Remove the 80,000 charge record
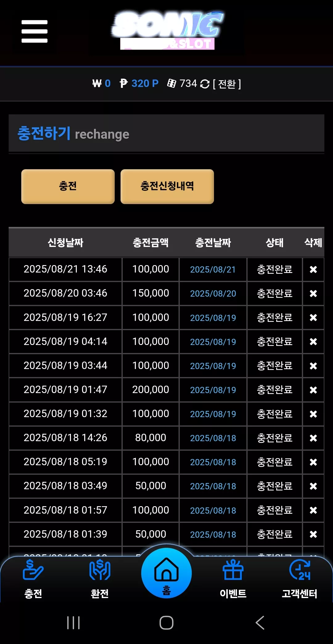 tap(313, 438)
